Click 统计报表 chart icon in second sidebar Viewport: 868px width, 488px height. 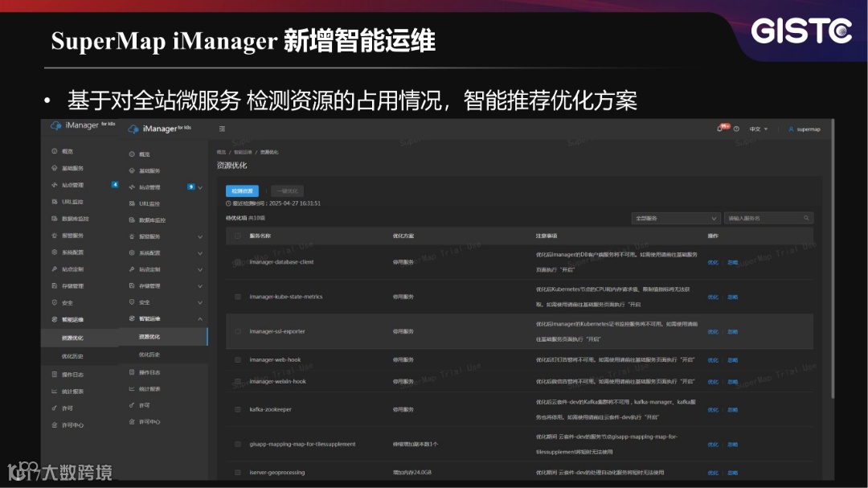pos(132,389)
